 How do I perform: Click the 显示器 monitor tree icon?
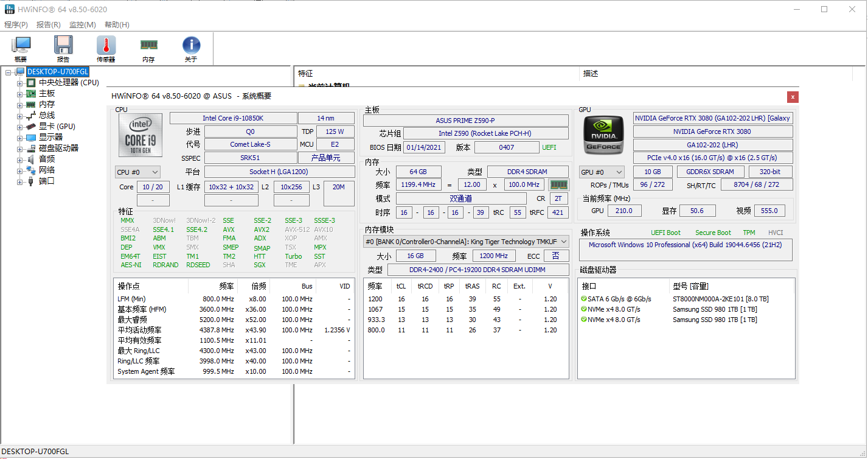[x=31, y=138]
